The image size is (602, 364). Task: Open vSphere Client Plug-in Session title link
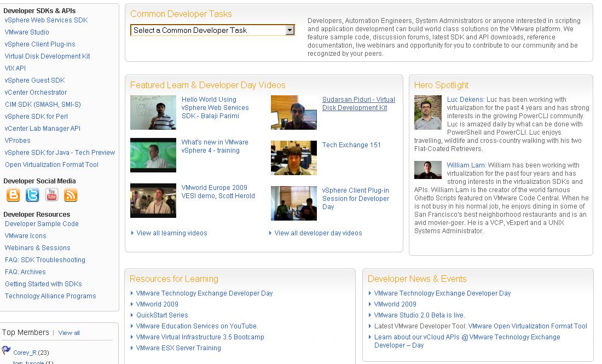pos(356,199)
